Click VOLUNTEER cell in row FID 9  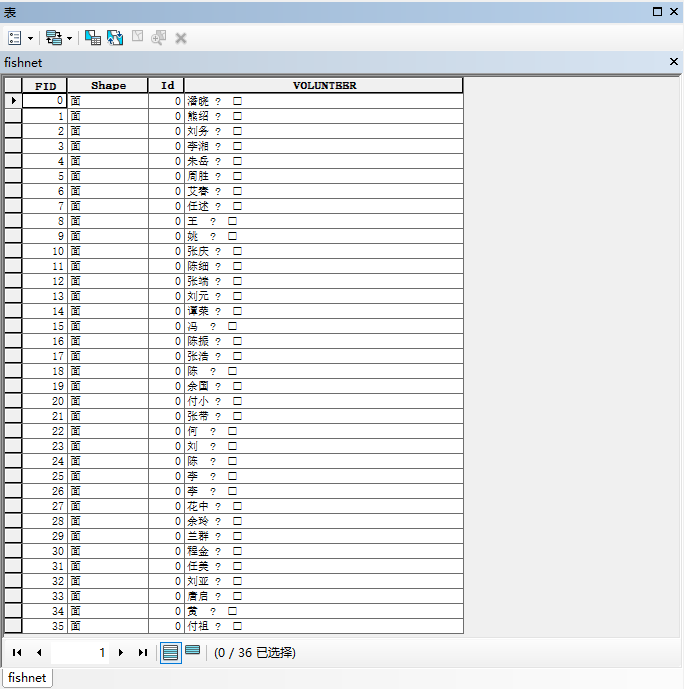pos(324,236)
